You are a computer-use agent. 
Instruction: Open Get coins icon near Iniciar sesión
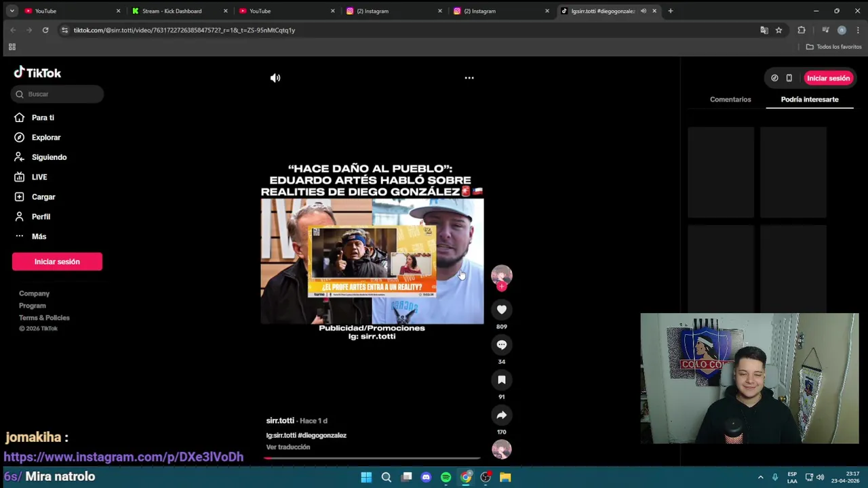tap(774, 78)
